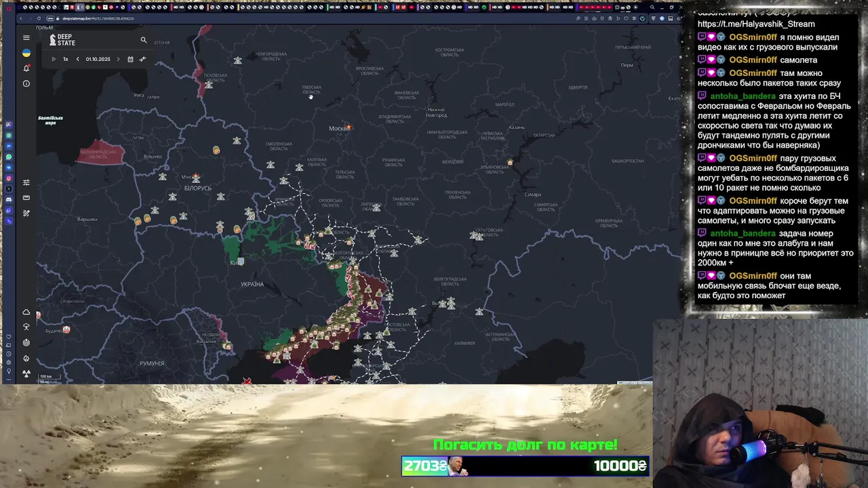Click the marker next to Будапешт
The width and height of the screenshot is (868, 488).
66,329
